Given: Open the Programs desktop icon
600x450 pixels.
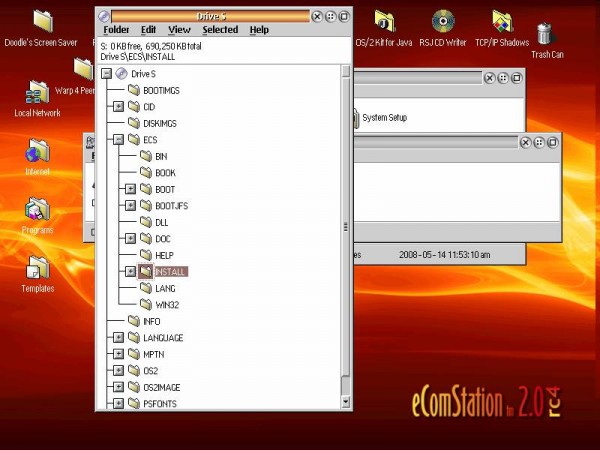Looking at the screenshot, I should tap(37, 210).
